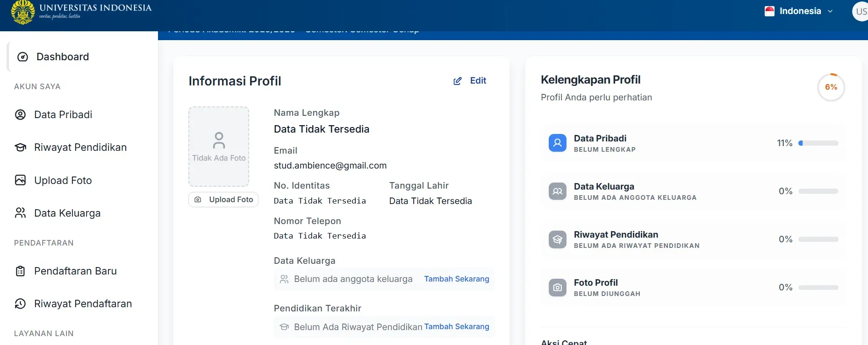Go to Riwayat Pendidikan in the sidebar
868x345 pixels.
[80, 148]
